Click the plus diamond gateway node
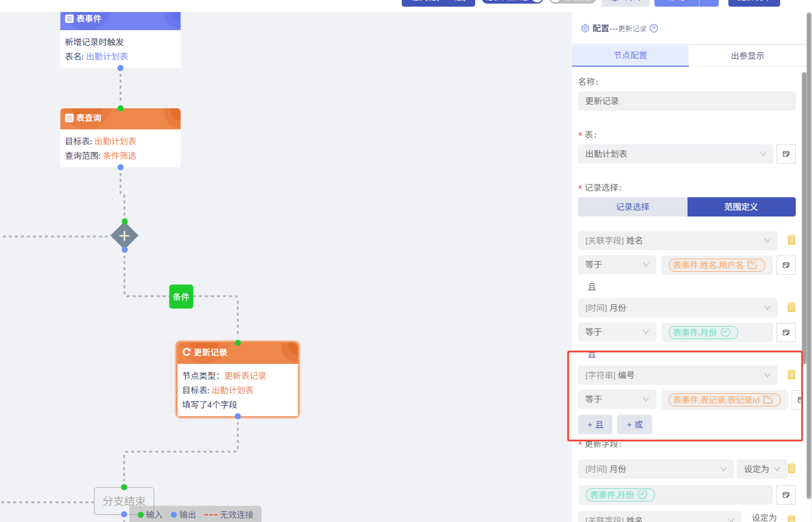 (x=125, y=236)
